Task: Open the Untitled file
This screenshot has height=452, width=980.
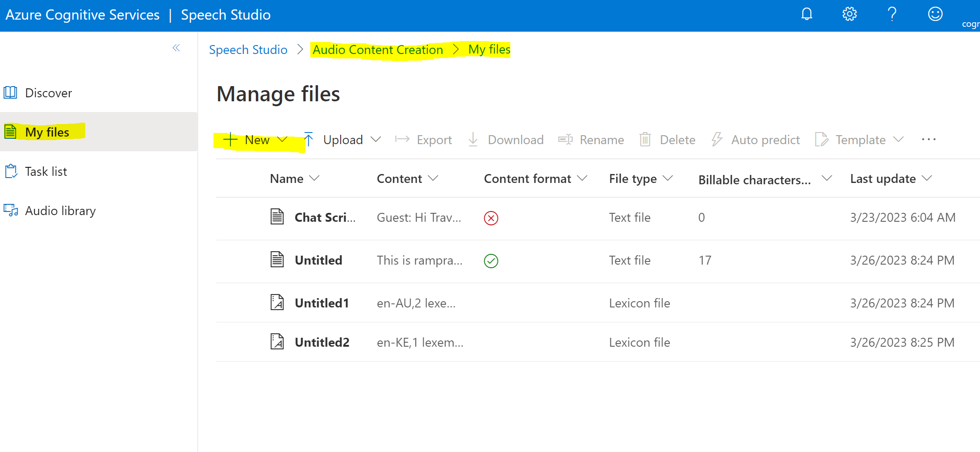Action: (x=318, y=260)
